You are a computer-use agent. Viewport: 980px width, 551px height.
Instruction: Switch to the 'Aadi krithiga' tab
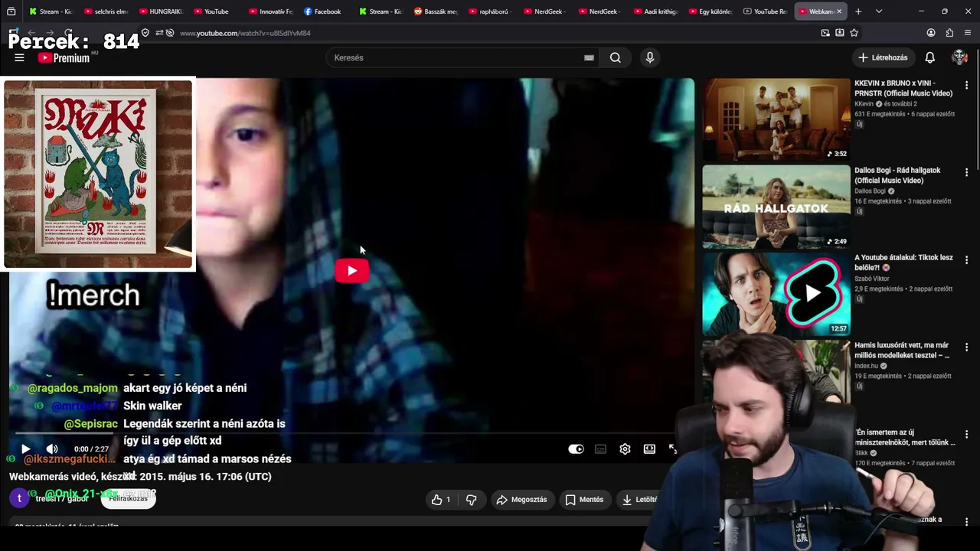656,11
